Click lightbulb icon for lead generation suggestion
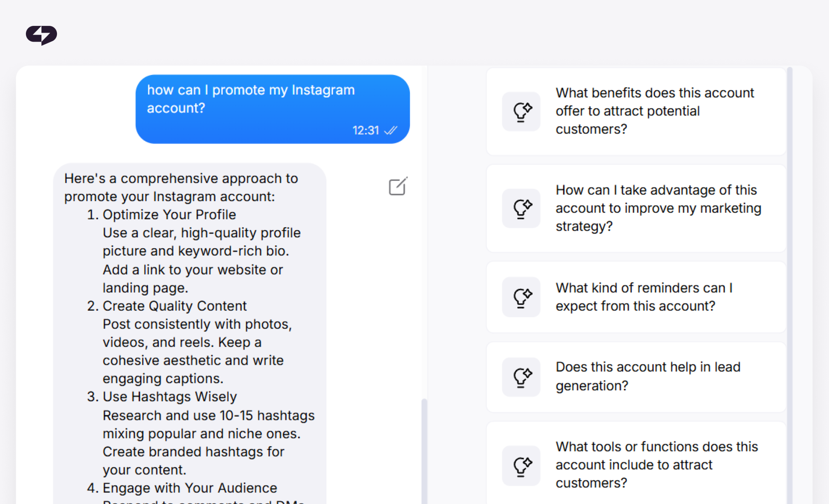The width and height of the screenshot is (829, 504). pyautogui.click(x=521, y=377)
